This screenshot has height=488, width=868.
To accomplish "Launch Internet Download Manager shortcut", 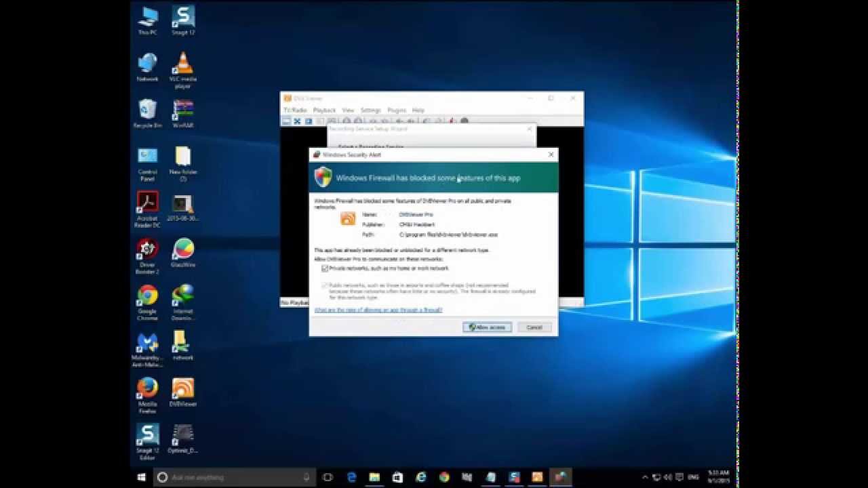I will [183, 303].
